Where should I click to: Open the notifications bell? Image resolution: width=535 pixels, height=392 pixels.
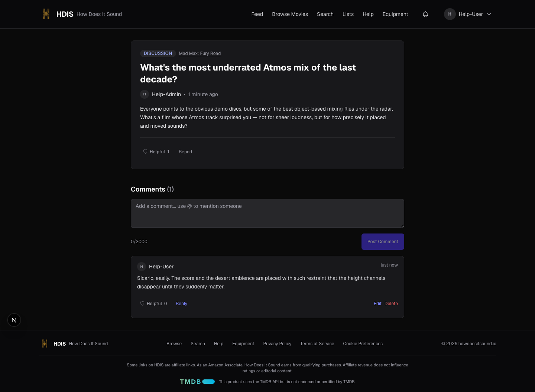425,14
